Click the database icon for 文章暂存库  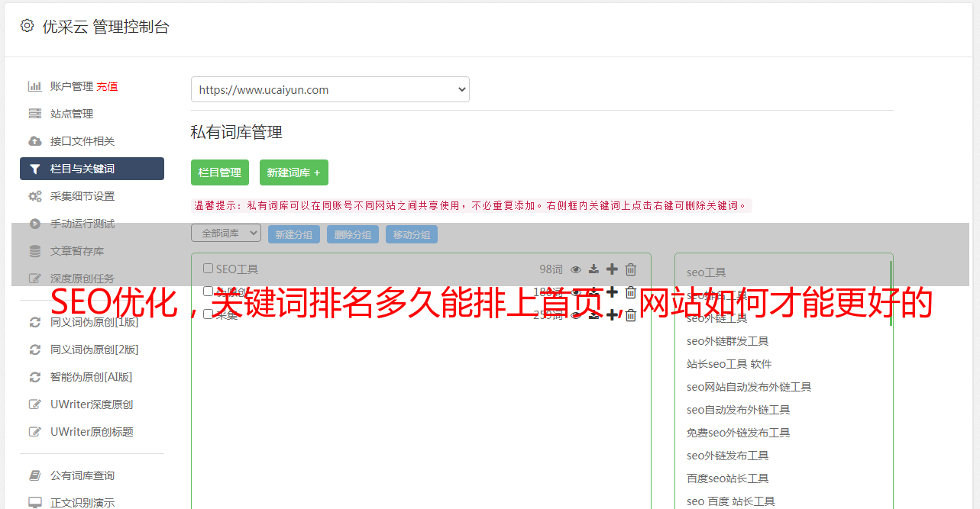click(x=35, y=251)
